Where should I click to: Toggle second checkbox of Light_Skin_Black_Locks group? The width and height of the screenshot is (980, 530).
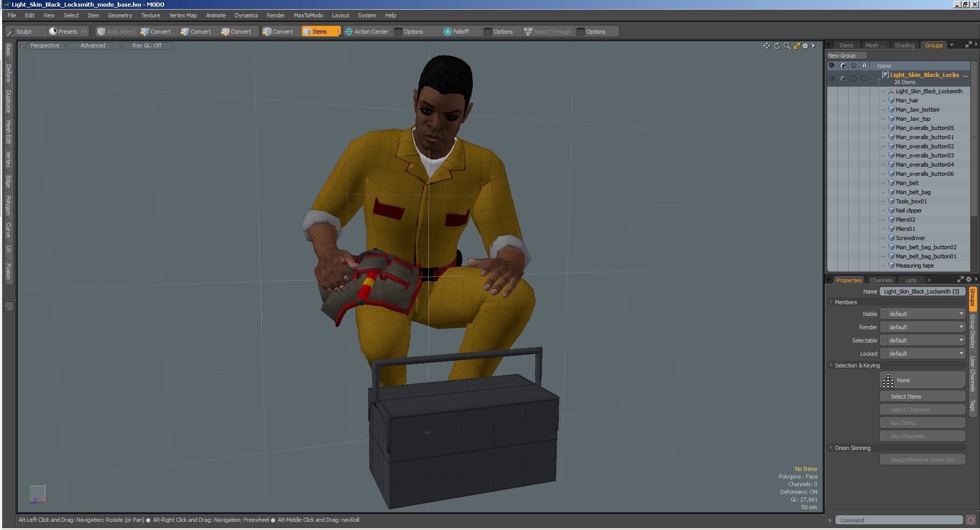864,78
